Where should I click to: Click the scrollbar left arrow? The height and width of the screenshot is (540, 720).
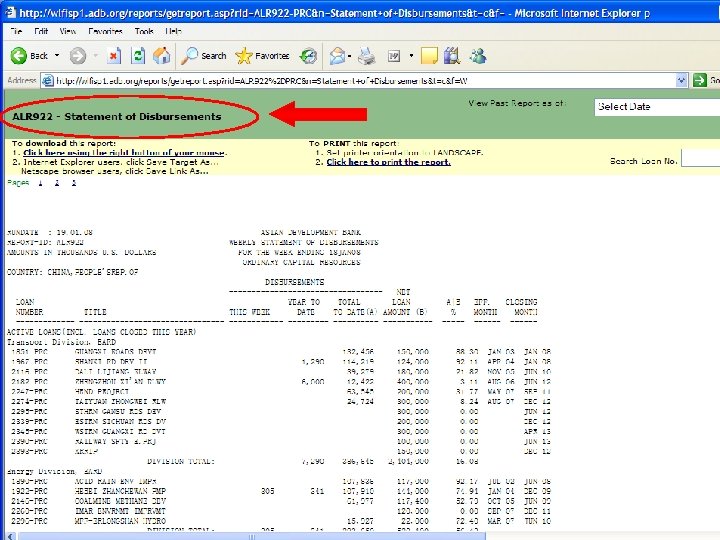[11, 536]
